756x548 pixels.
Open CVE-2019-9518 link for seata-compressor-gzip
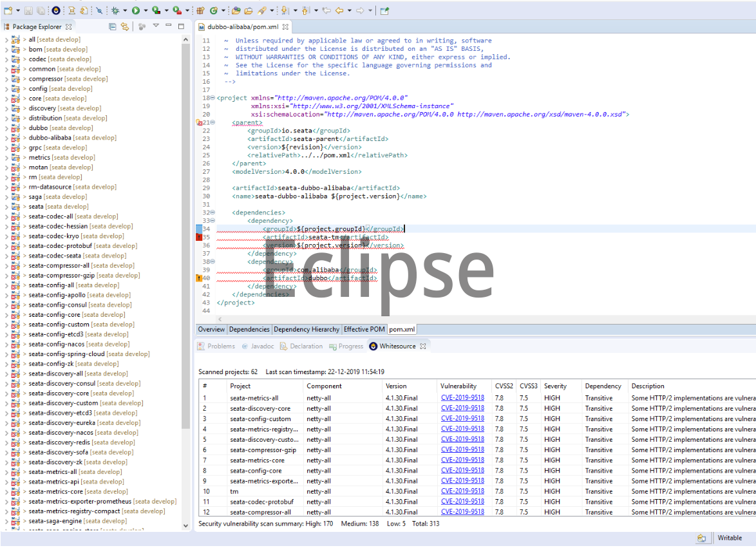(x=462, y=449)
